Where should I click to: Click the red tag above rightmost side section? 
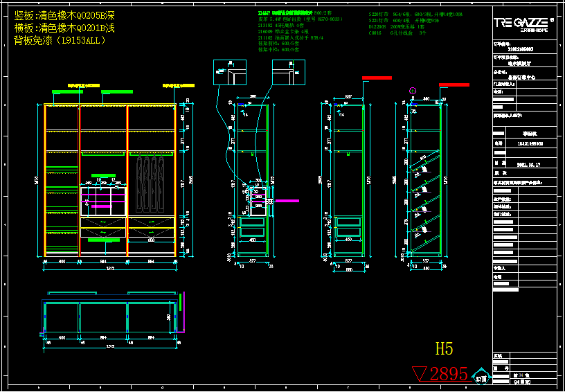454,84
